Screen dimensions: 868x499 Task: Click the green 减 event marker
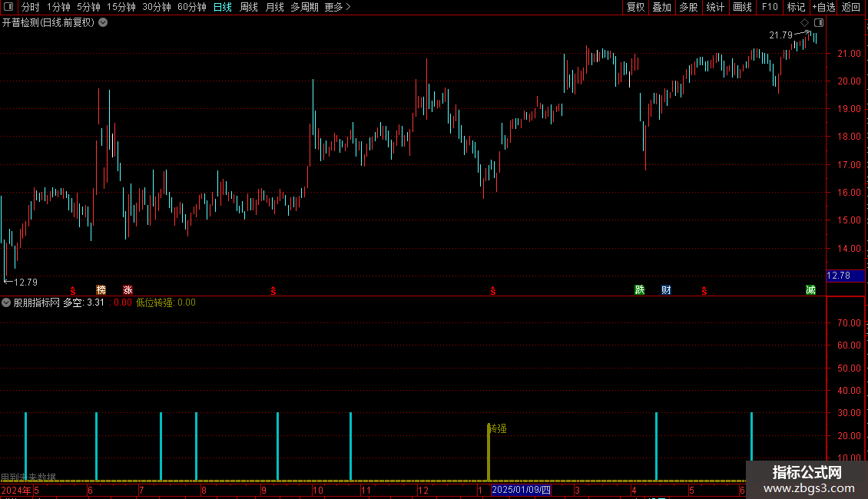810,289
